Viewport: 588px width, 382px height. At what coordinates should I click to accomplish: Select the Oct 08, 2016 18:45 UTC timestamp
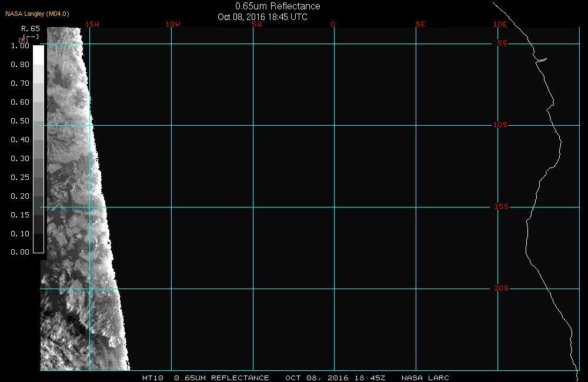(262, 17)
